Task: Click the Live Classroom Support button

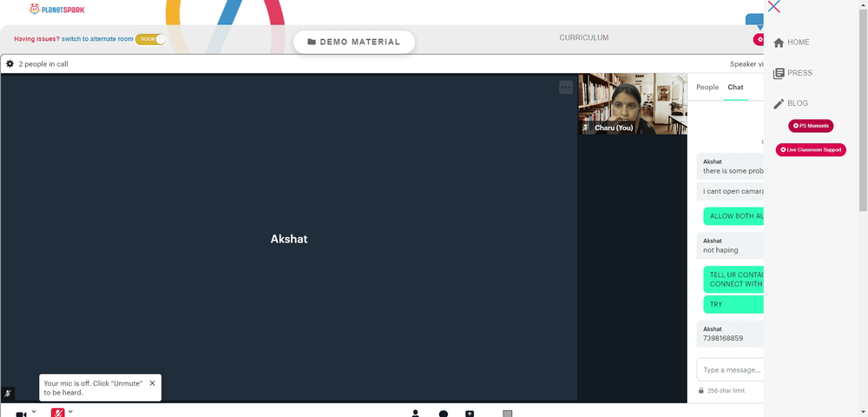Action: 811,149
